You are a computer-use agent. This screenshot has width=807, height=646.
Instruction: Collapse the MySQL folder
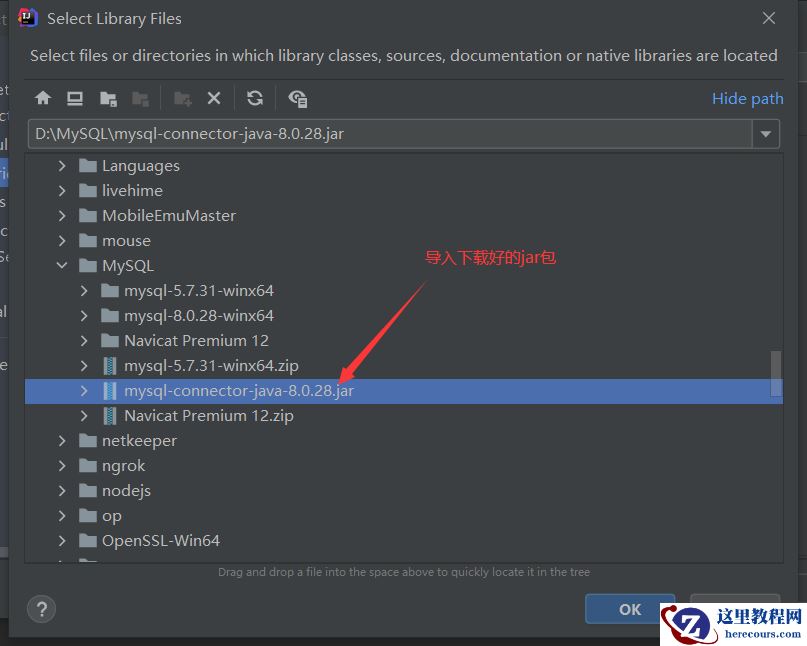62,266
